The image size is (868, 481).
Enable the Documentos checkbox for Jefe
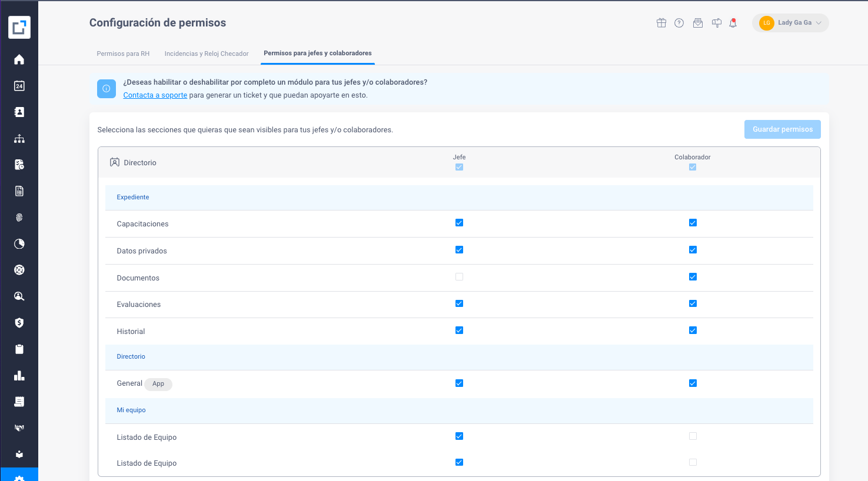(x=459, y=277)
